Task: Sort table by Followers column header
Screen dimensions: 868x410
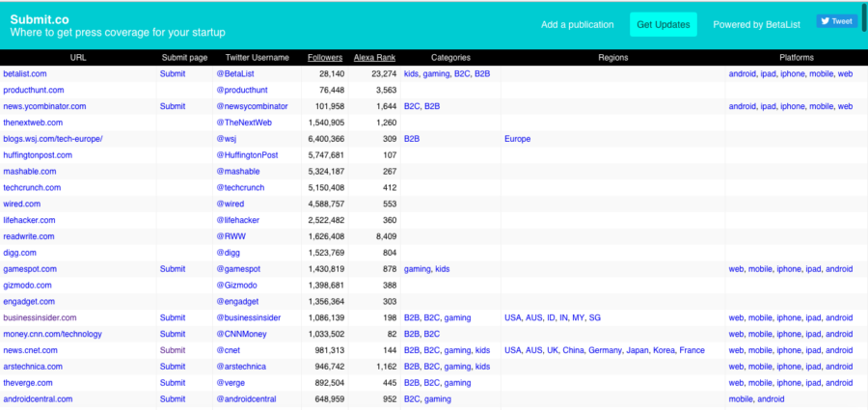Action: coord(325,58)
